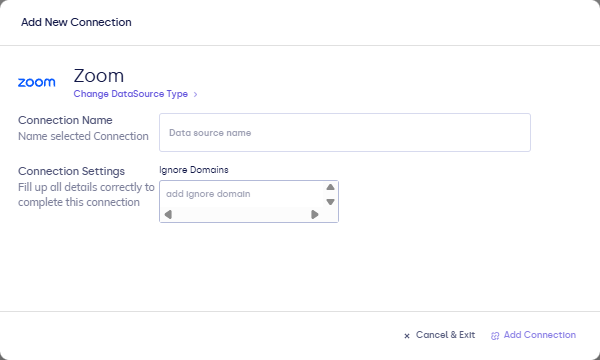Click the X icon beside Cancel & Exit
The image size is (600, 360).
pos(407,336)
